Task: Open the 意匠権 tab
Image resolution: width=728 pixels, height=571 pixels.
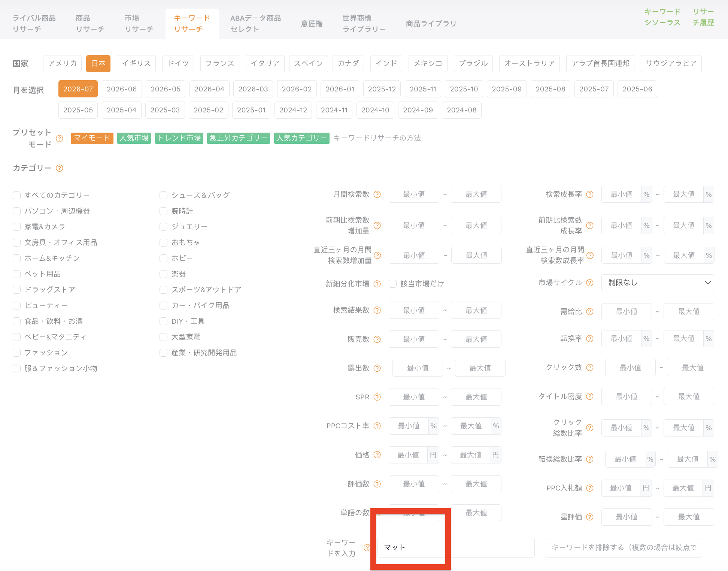Action: (312, 24)
